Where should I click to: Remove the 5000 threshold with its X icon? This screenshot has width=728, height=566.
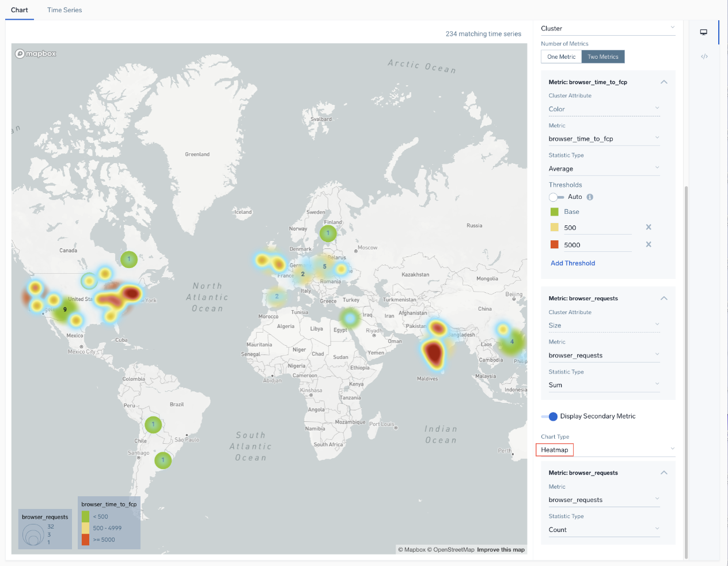[649, 244]
